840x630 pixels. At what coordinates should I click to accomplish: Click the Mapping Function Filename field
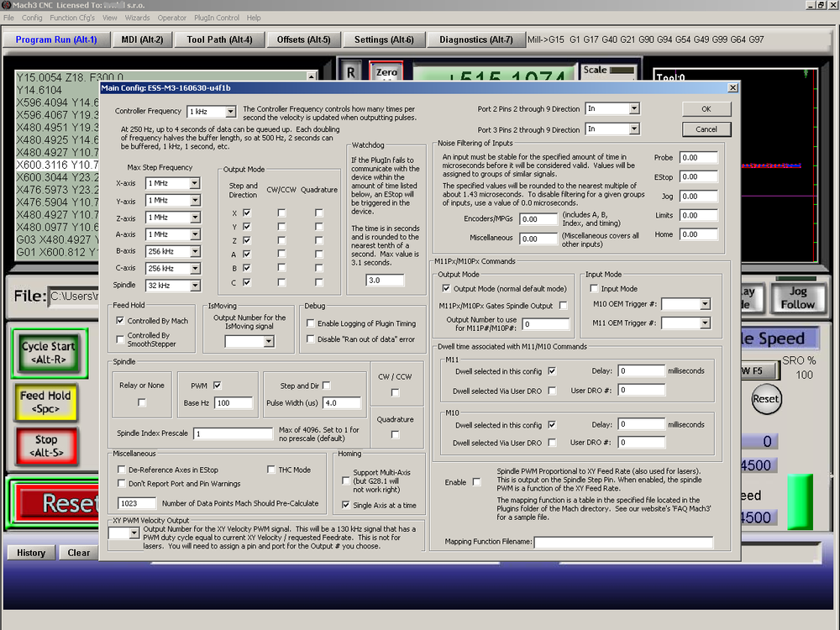click(622, 543)
